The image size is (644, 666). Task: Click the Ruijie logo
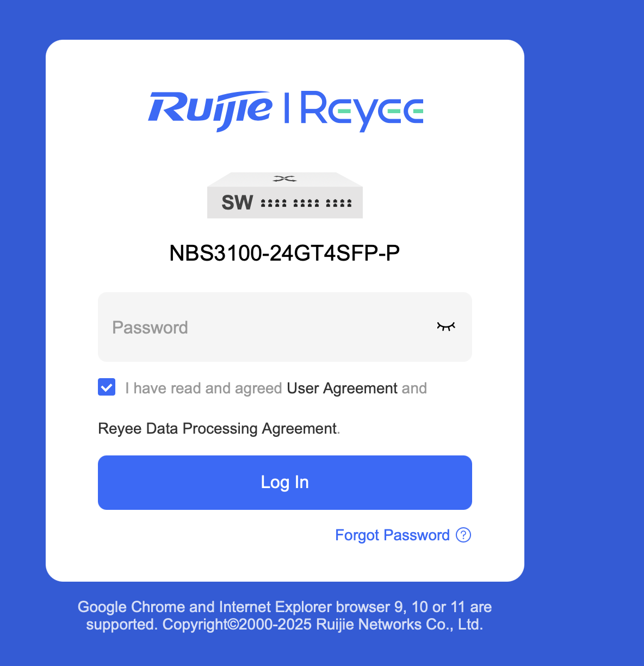(210, 110)
